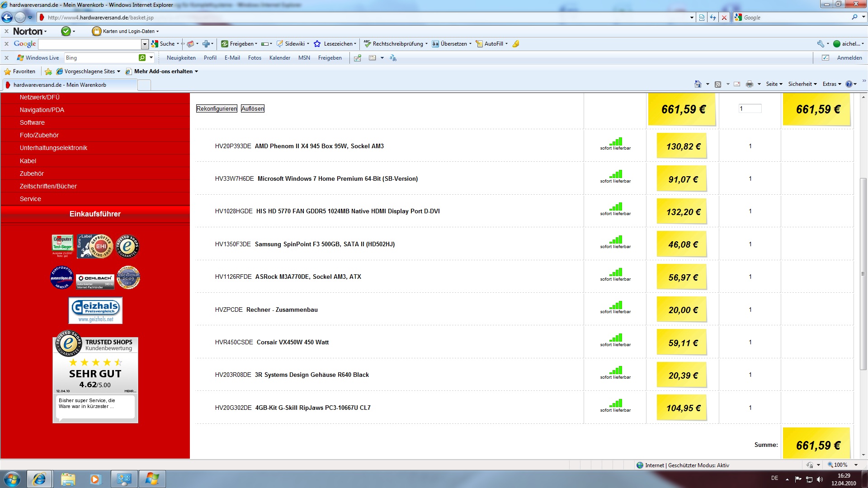Stop loading with the red X icon
This screenshot has width=868, height=488.
(x=724, y=18)
